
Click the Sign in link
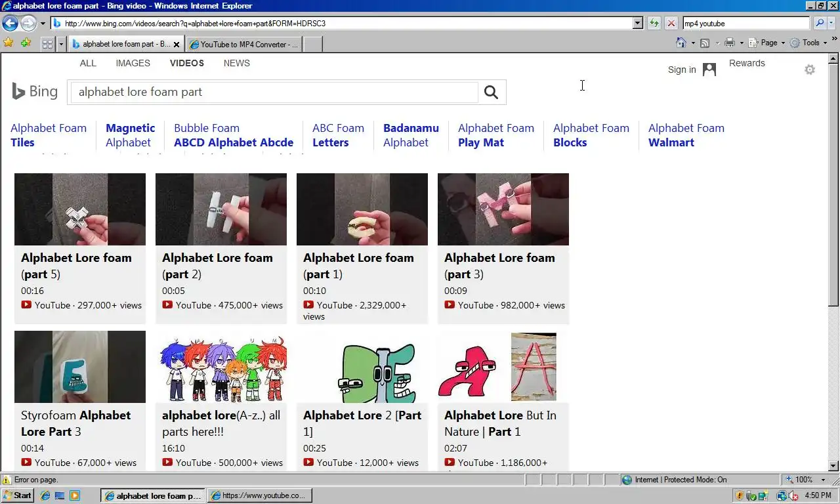pos(682,70)
